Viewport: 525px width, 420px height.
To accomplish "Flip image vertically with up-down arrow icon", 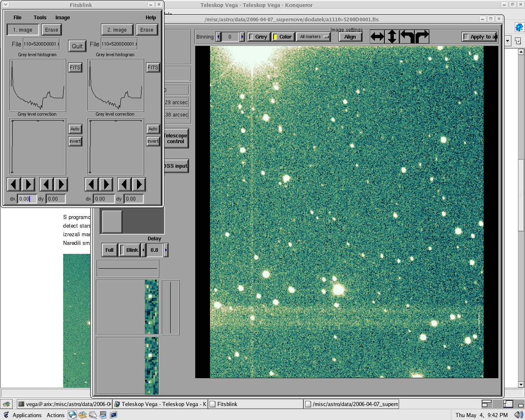I will point(392,37).
